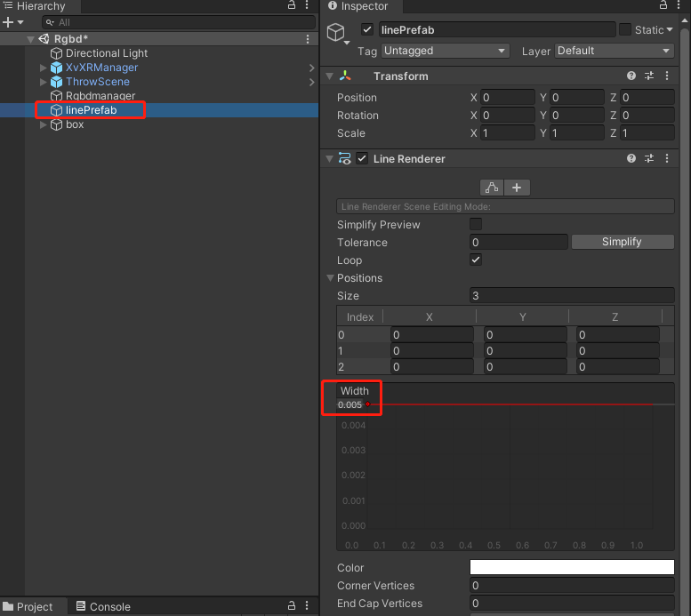Open the Tag dropdown showing Untagged

tap(445, 51)
